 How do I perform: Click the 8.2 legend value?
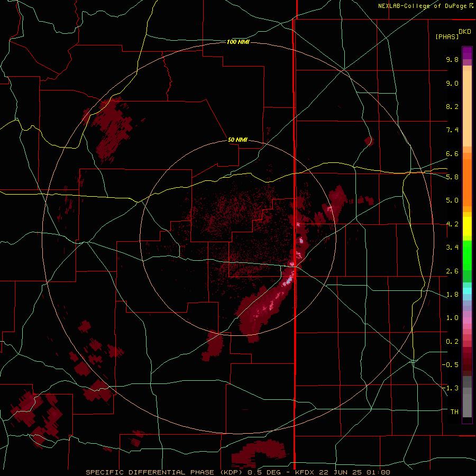coord(452,106)
